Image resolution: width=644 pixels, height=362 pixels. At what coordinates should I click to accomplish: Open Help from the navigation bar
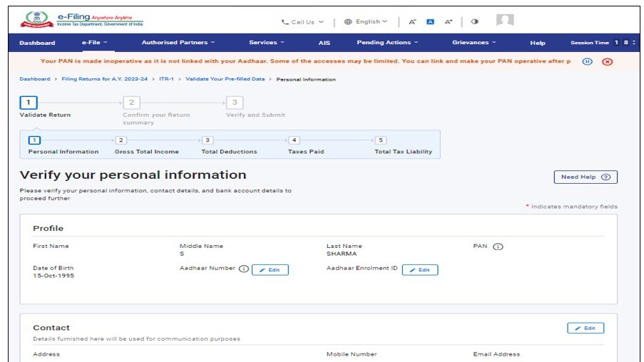coord(538,43)
